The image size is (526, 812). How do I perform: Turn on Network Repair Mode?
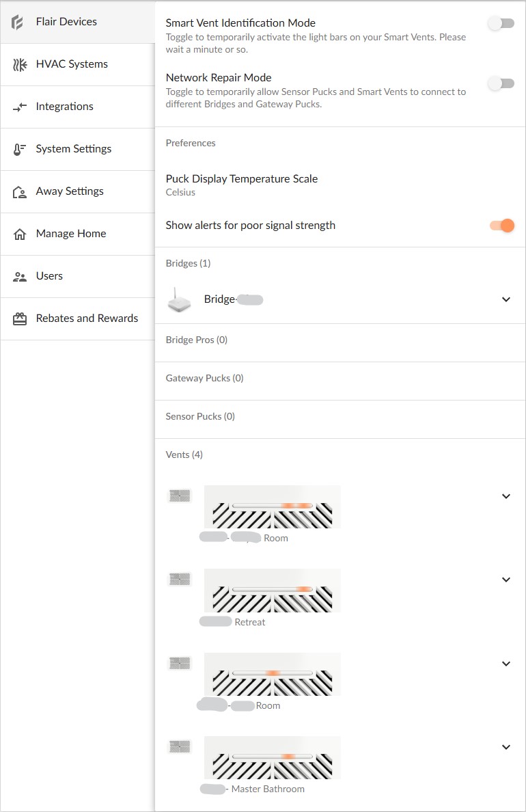[501, 83]
